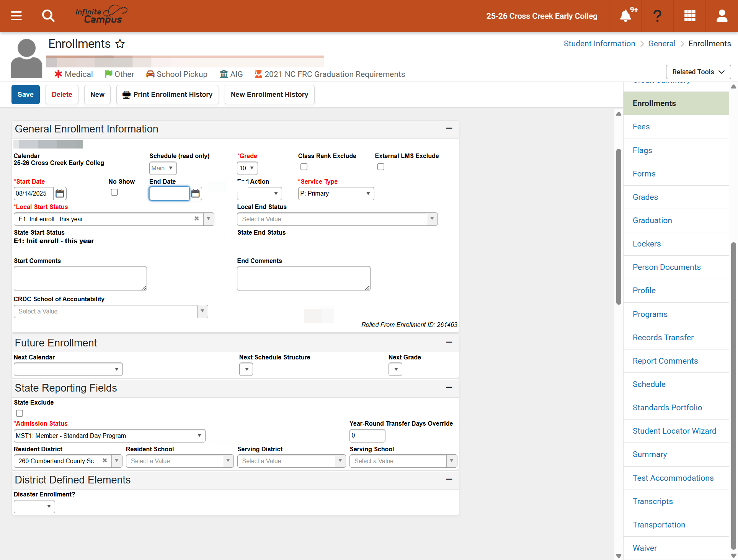Click the Save button

tap(26, 95)
